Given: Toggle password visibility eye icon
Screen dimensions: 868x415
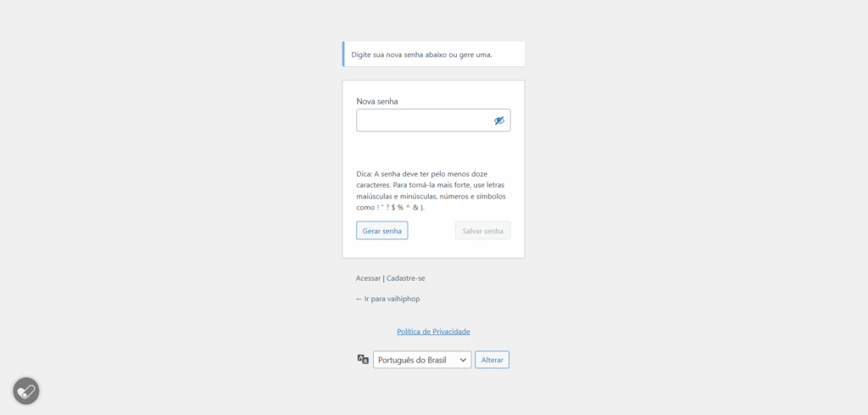Looking at the screenshot, I should (x=499, y=121).
